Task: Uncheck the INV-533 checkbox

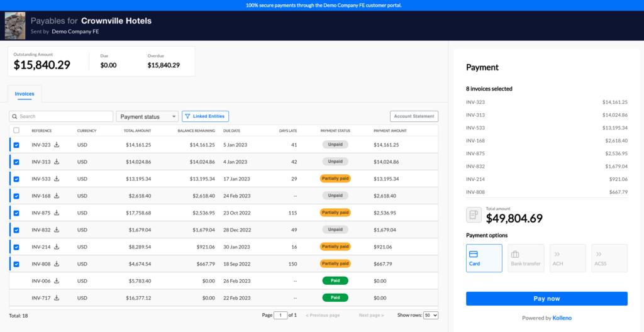Action: [x=16, y=179]
